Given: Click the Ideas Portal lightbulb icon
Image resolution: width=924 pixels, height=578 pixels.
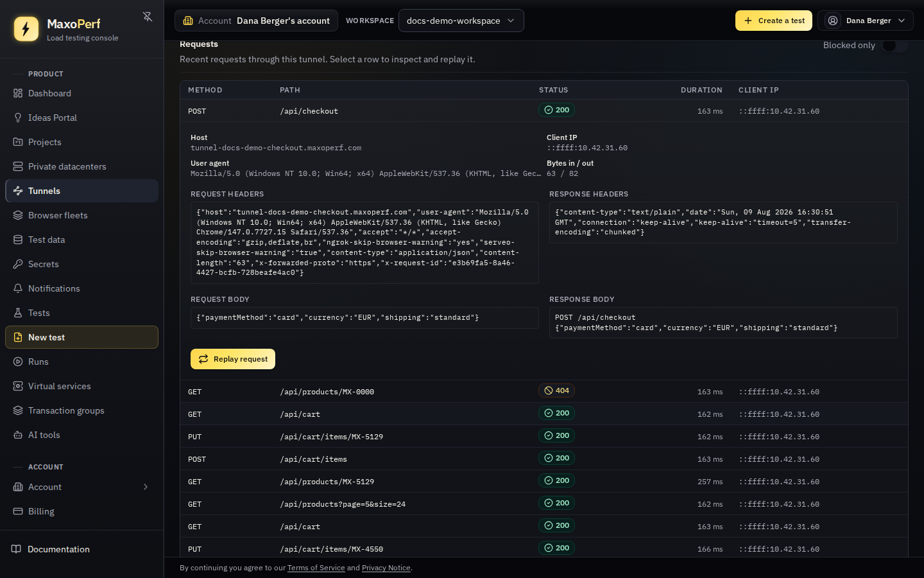Looking at the screenshot, I should [18, 118].
